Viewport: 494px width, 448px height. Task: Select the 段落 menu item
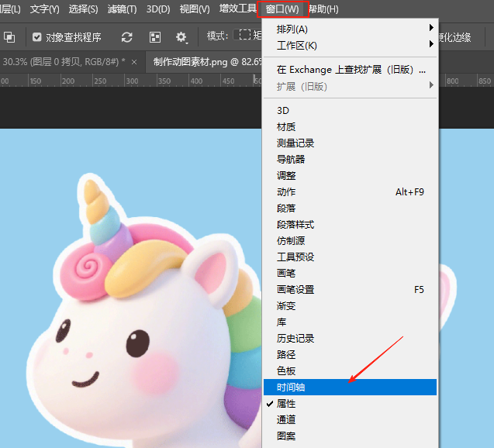(x=350, y=208)
